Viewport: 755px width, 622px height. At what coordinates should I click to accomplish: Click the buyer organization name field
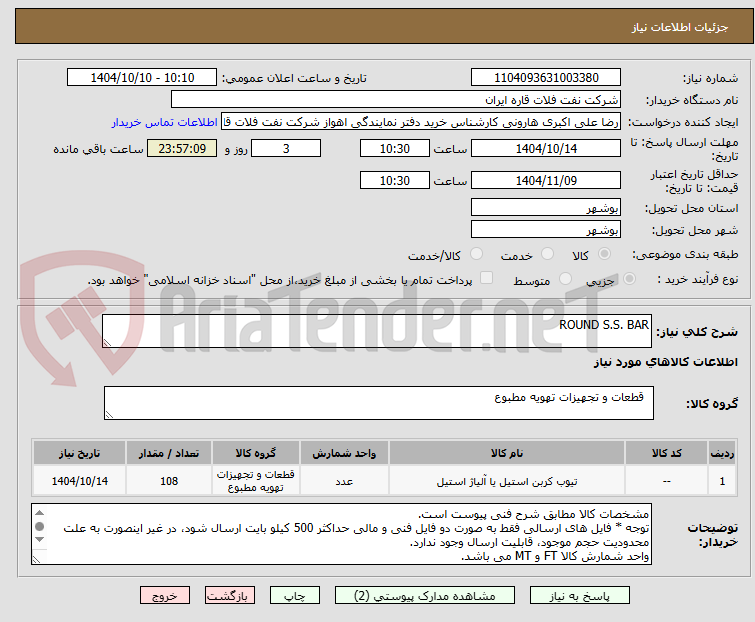coord(395,100)
